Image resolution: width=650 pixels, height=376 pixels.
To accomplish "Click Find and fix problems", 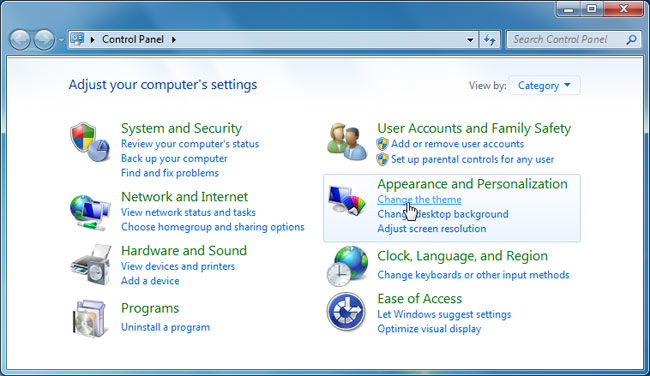I will [x=170, y=173].
